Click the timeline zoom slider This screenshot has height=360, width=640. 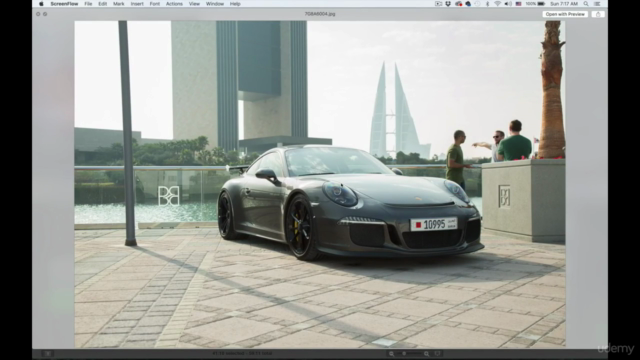pyautogui.click(x=409, y=354)
